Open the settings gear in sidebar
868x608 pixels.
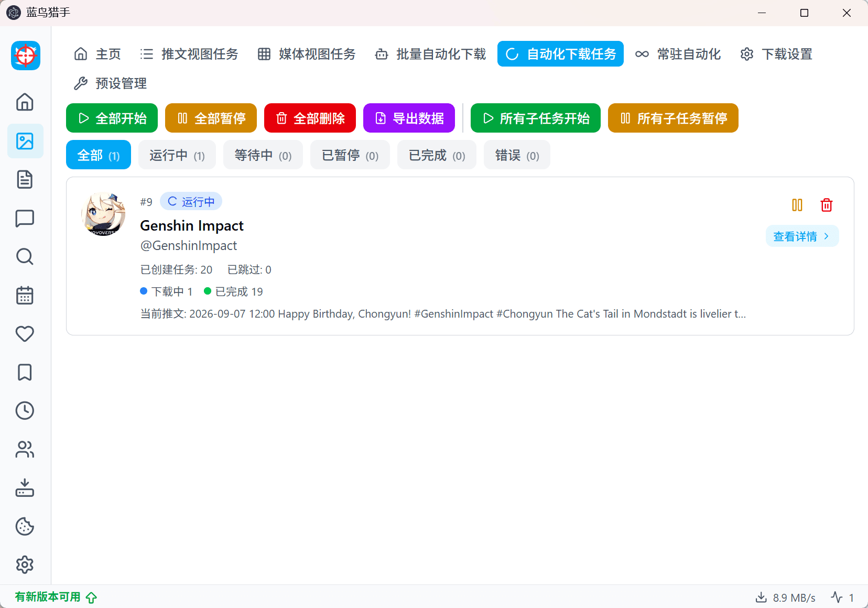[x=25, y=565]
